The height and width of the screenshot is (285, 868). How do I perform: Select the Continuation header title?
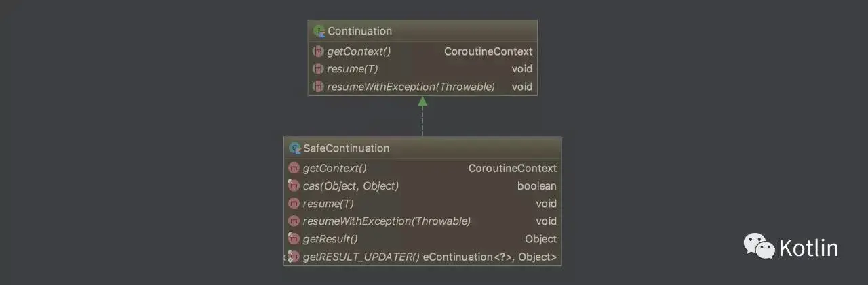(x=360, y=31)
